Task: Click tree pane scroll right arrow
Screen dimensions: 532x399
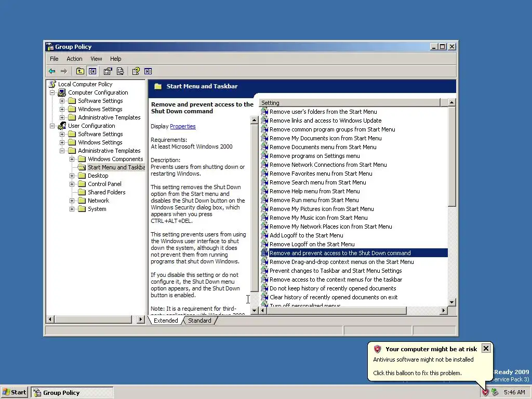Action: coord(141,320)
